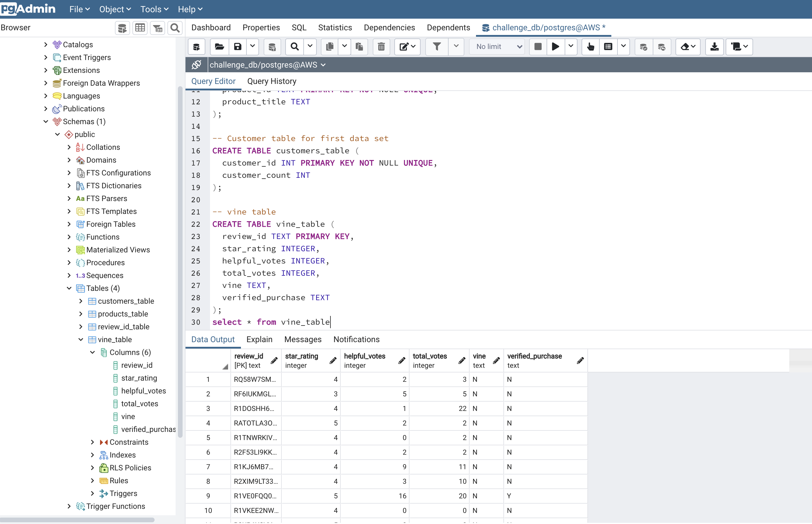Open the execute options dropdown arrow
Image resolution: width=812 pixels, height=524 pixels.
point(571,47)
